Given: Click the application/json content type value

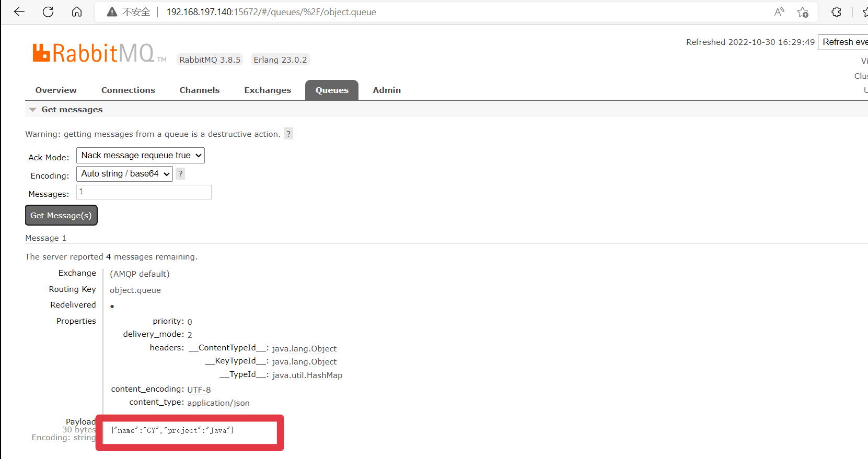Looking at the screenshot, I should (x=218, y=403).
